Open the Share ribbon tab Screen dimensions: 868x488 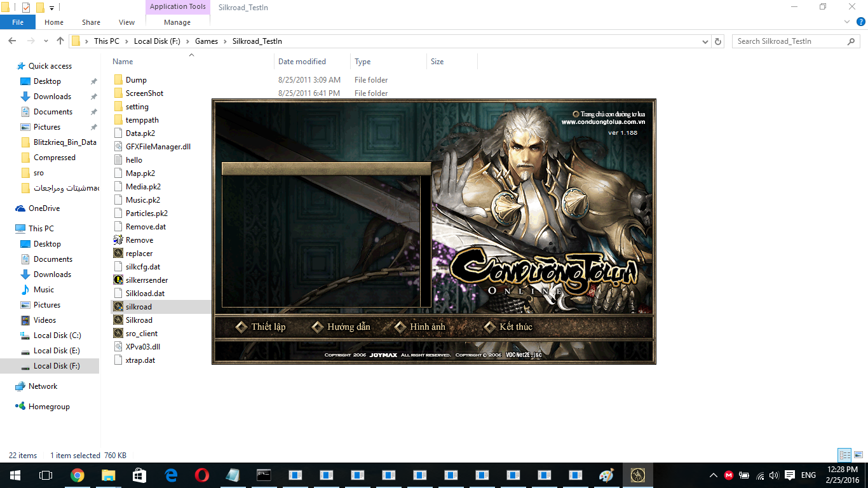91,22
